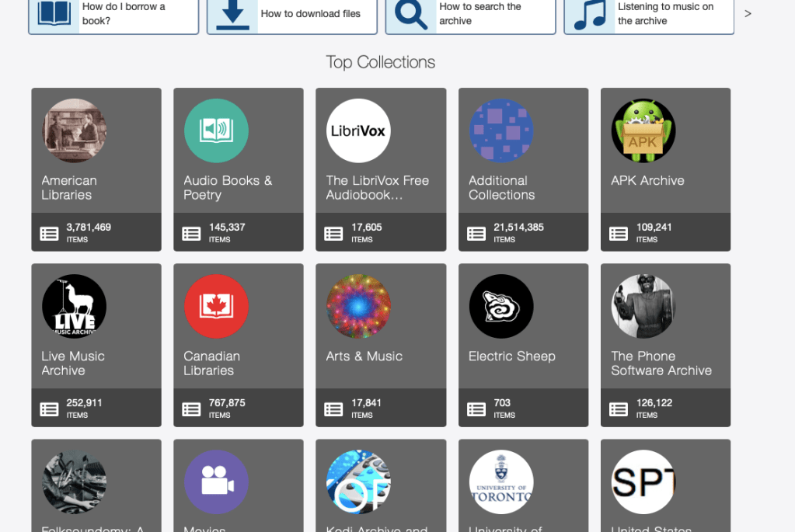Click the right arrow to show more guides
The image size is (795, 532).
click(748, 13)
